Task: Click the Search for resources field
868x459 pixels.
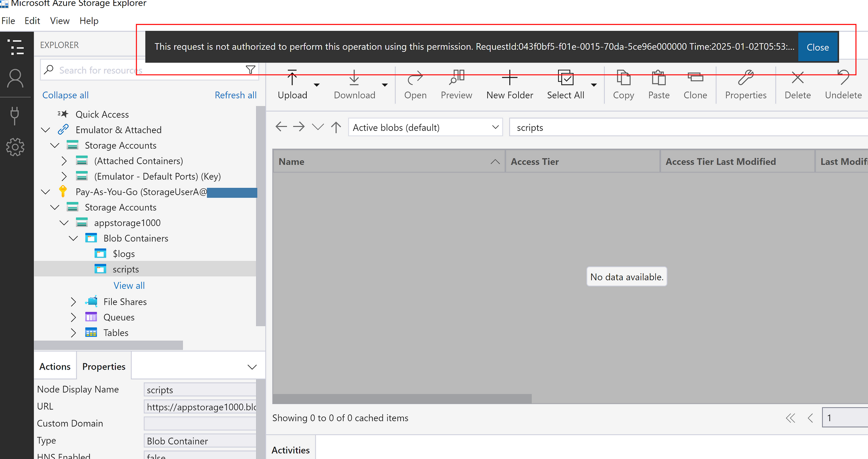Action: coord(150,70)
